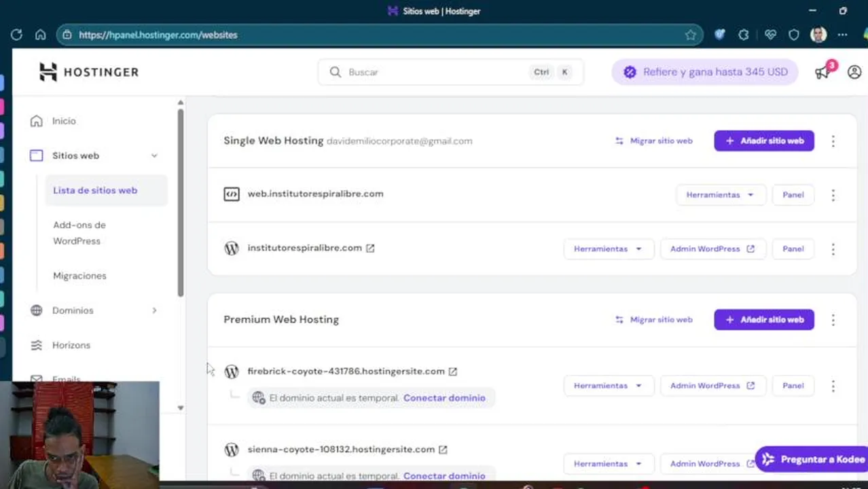Click the Premium Web Hosting heading
Image resolution: width=868 pixels, height=489 pixels.
(x=281, y=319)
